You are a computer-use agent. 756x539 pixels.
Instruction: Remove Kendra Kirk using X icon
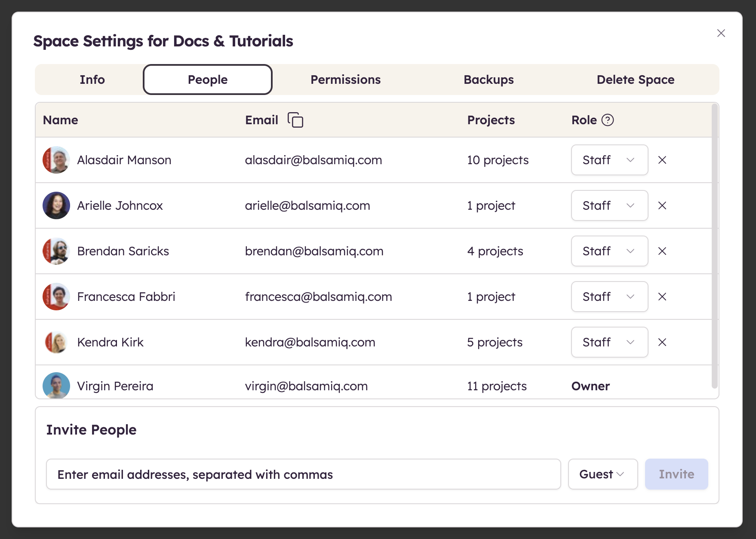(662, 342)
